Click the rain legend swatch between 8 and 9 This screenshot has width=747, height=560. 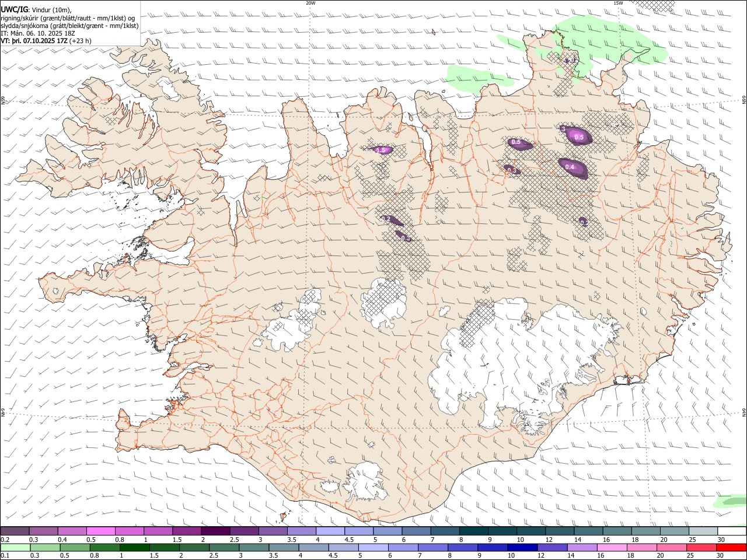tap(463, 547)
